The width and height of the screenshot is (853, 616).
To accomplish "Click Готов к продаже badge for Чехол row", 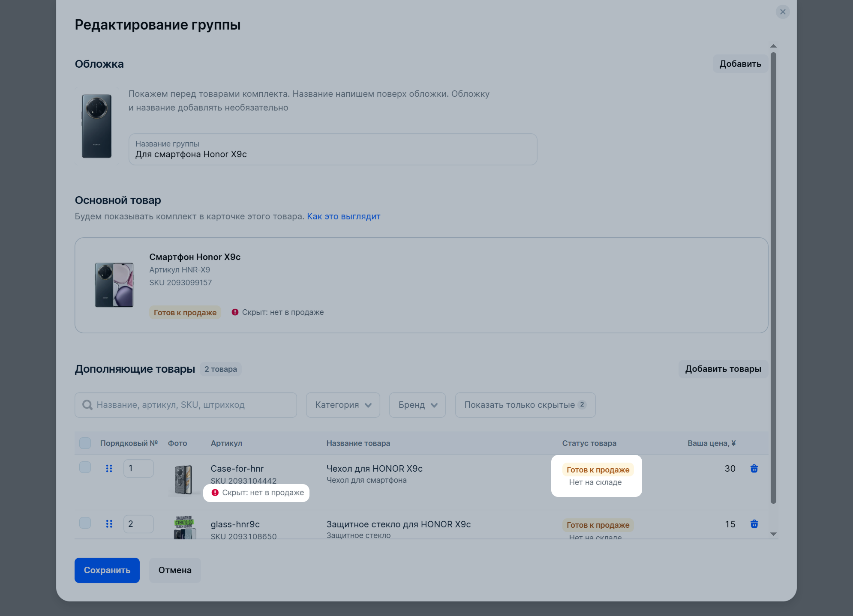I will coord(598,469).
